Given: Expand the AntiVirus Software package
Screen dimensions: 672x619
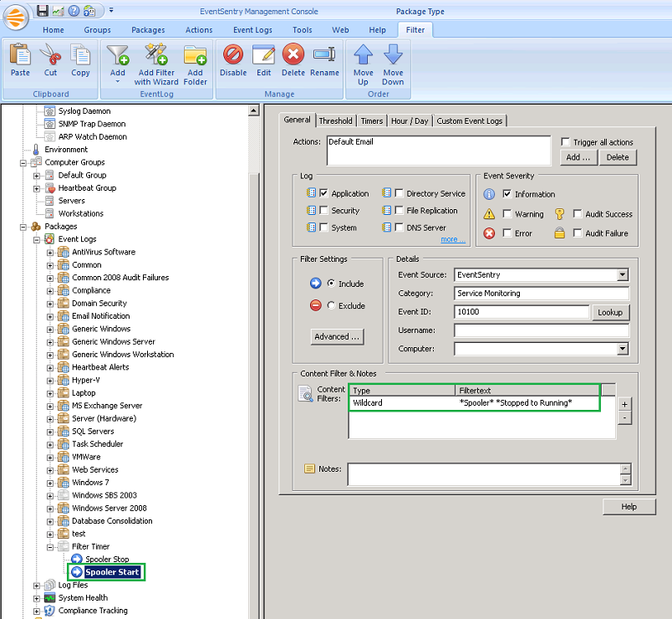Looking at the screenshot, I should click(50, 253).
